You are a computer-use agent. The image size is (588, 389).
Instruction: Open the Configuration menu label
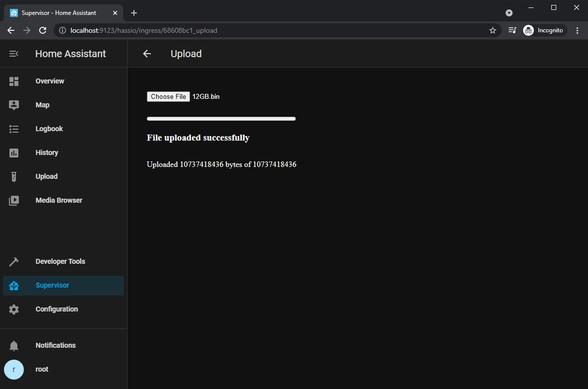[57, 310]
